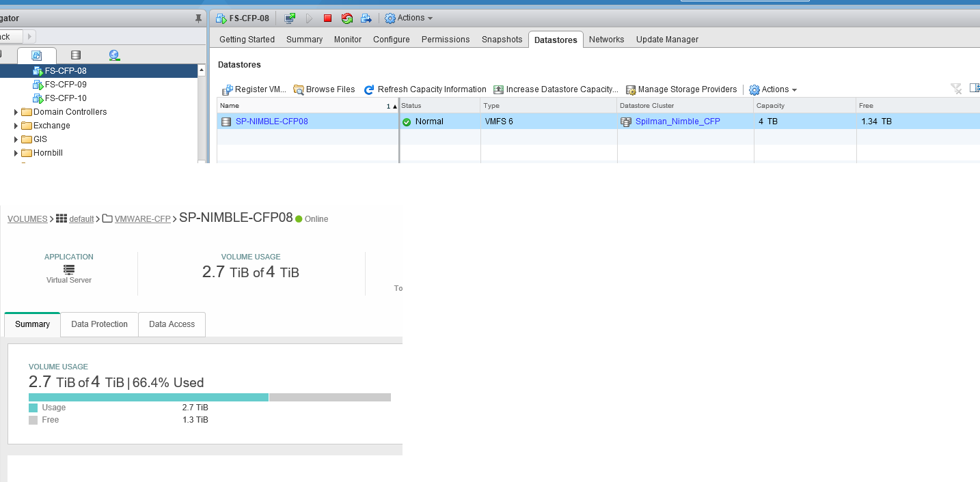Expand the Hornbill folder
This screenshot has height=482, width=980.
[16, 153]
